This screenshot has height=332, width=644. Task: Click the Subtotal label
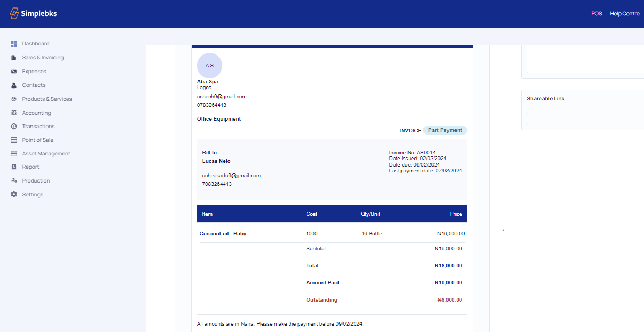316,249
